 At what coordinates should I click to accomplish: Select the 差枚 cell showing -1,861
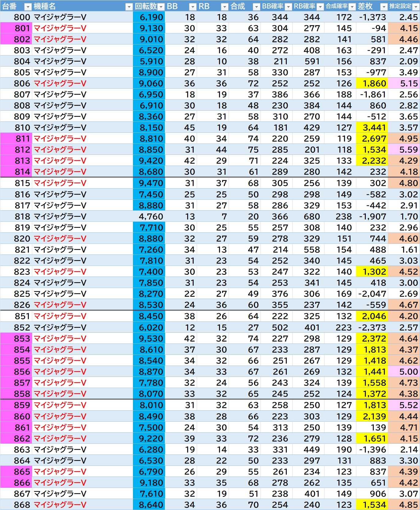pos(372,94)
